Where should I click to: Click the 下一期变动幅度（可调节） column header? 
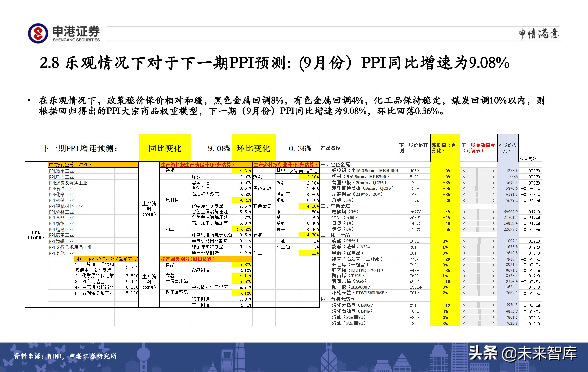[x=478, y=148]
